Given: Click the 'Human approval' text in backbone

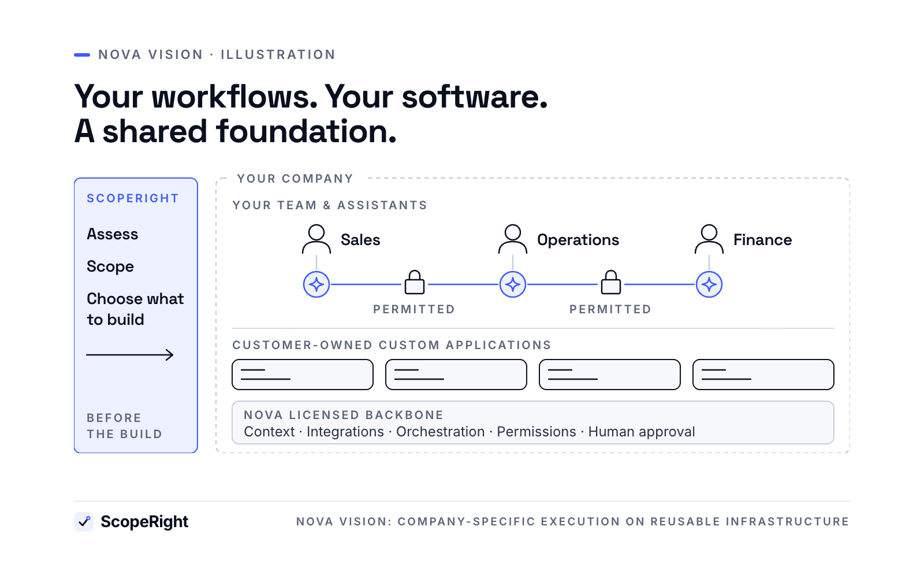Looking at the screenshot, I should click(642, 432).
